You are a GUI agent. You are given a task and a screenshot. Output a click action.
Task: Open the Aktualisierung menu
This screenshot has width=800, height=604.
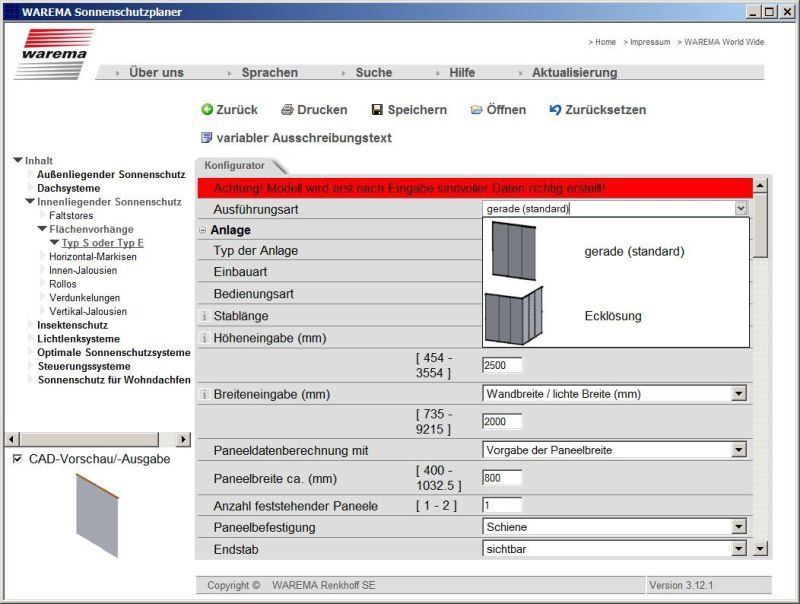(x=574, y=72)
